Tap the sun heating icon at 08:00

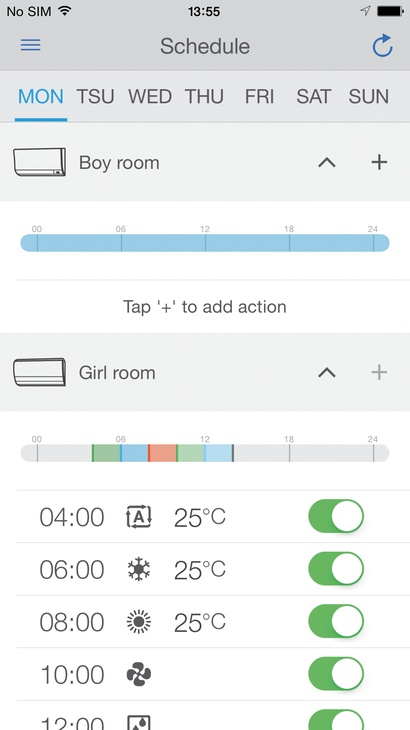click(x=139, y=622)
